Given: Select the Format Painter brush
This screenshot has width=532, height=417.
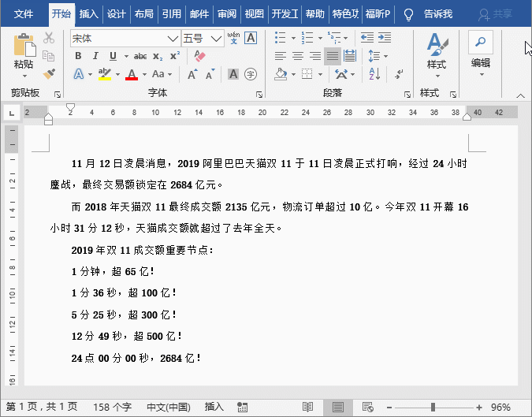Looking at the screenshot, I should [x=49, y=73].
